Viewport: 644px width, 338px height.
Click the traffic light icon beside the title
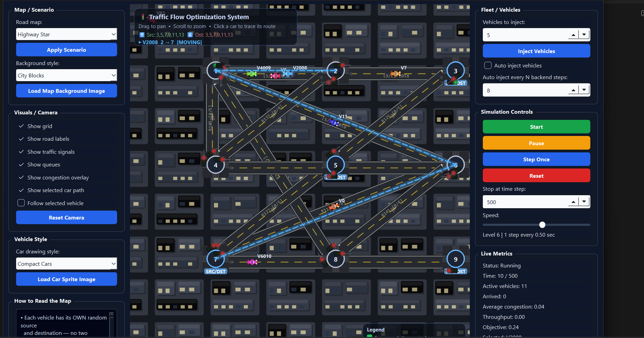pos(143,17)
